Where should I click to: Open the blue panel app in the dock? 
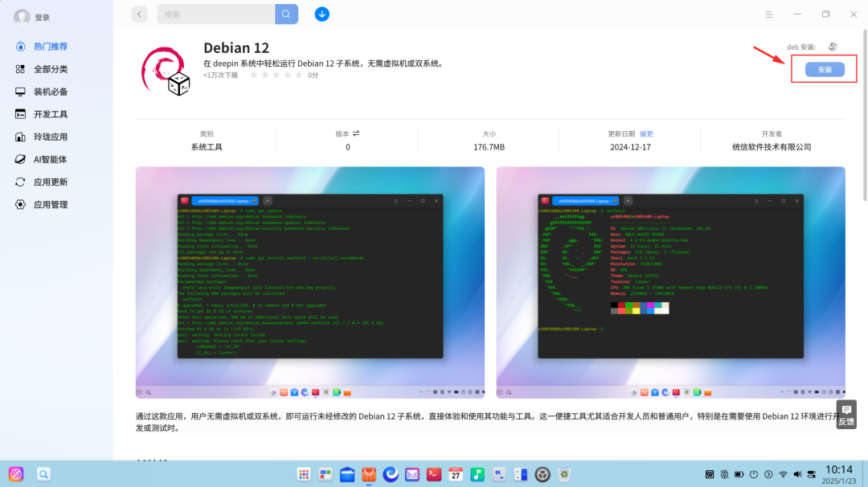[521, 474]
